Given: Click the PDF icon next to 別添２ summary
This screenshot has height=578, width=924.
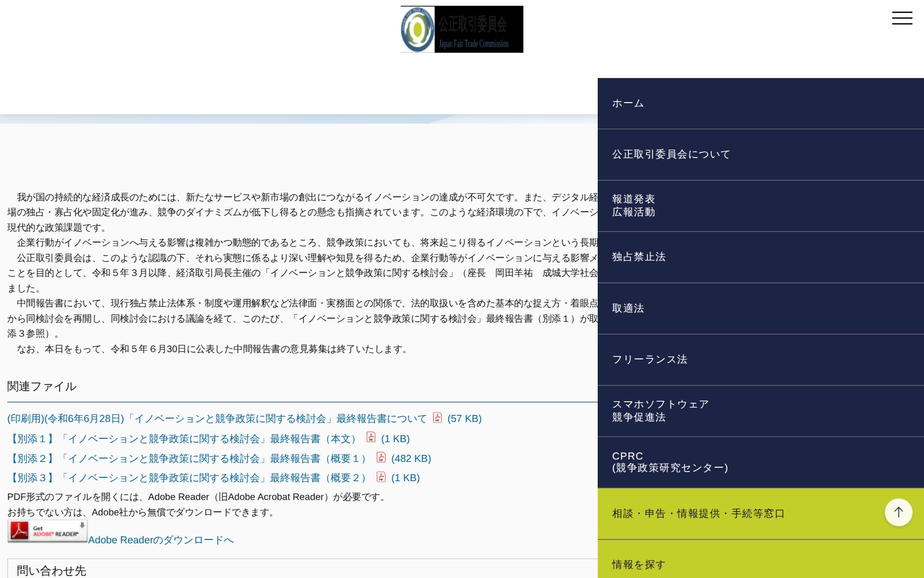Looking at the screenshot, I should (380, 458).
